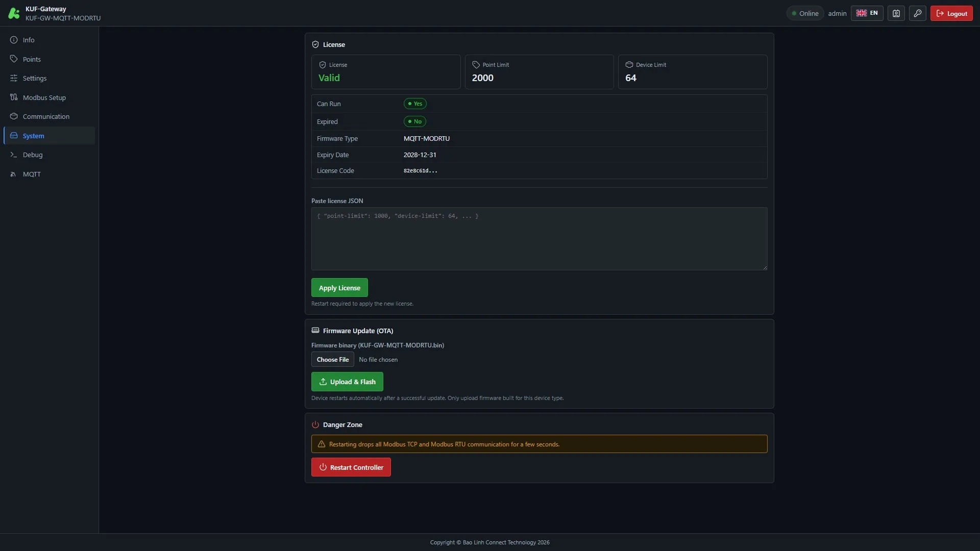Click the Firmware Update section icon
Image resolution: width=980 pixels, height=551 pixels.
(315, 331)
